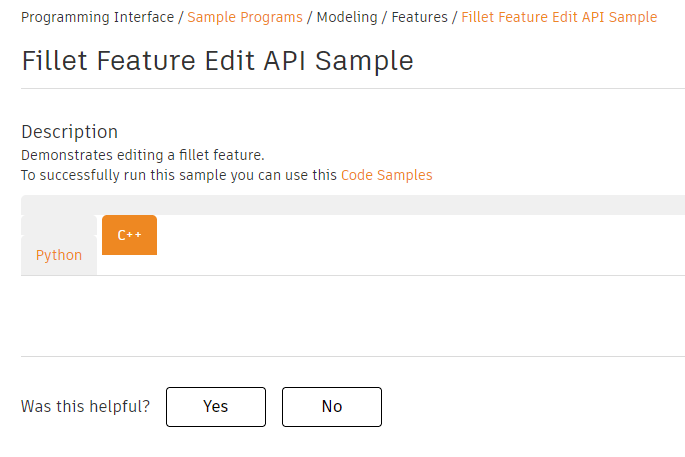This screenshot has height=457, width=685.
Task: Open the Code Samples link
Action: [386, 174]
